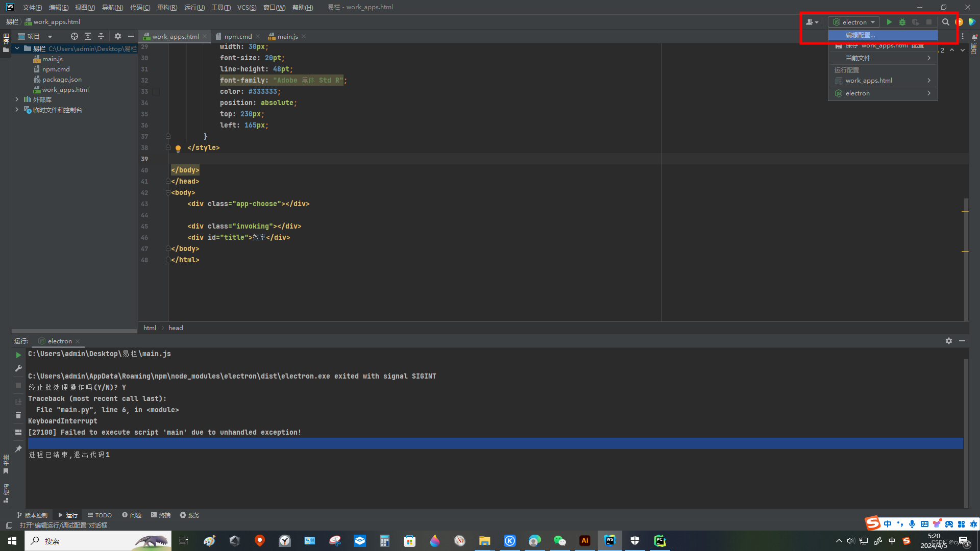Viewport: 980px width, 551px height.
Task: Select 编辑配置... from the run menu
Action: (x=861, y=35)
